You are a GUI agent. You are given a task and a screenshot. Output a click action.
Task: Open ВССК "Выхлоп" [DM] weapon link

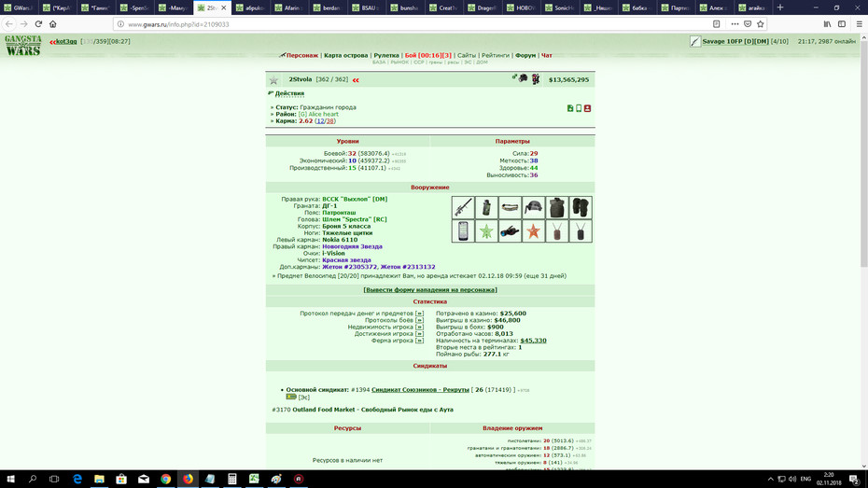[x=355, y=199]
